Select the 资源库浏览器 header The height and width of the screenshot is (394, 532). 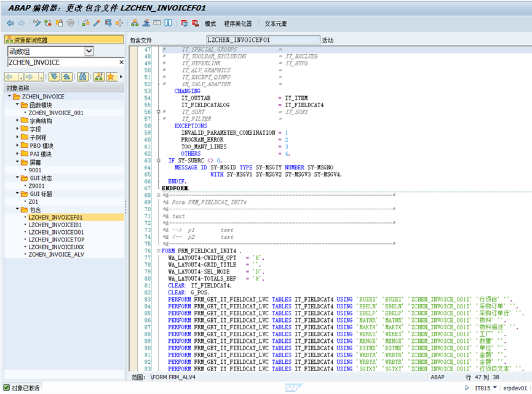[64, 40]
